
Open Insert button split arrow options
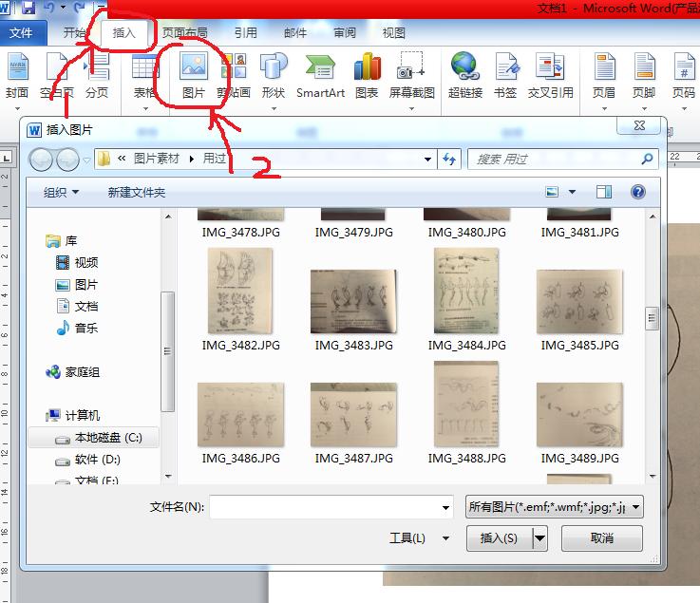pos(539,538)
